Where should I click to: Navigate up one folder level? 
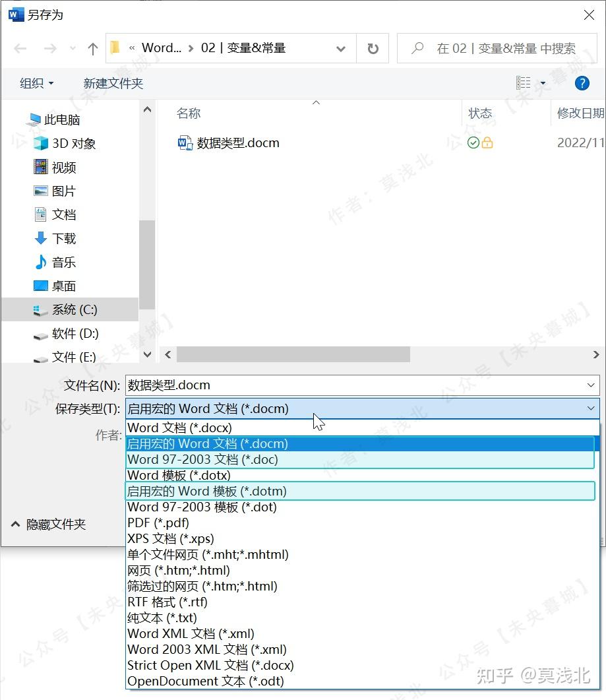[x=92, y=48]
